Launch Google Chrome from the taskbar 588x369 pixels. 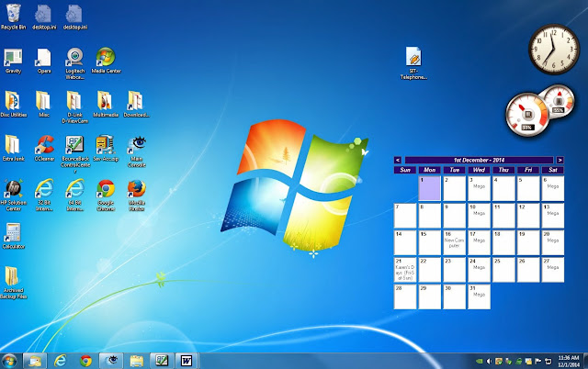click(85, 361)
